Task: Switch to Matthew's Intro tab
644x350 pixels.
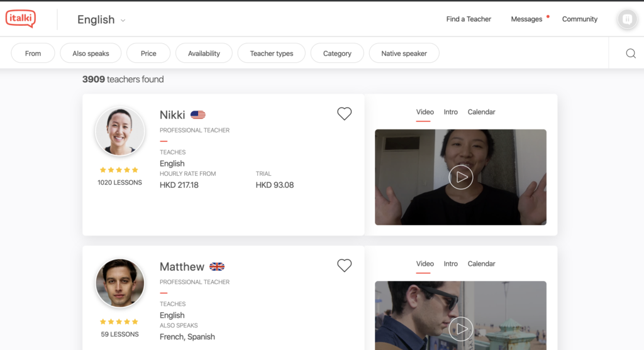Action: pos(450,264)
